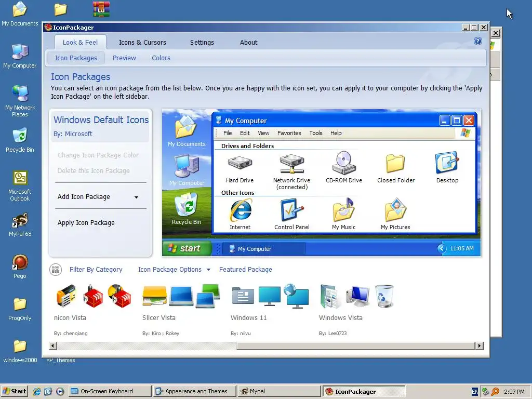Open IconPackager help question mark icon
This screenshot has width=532, height=399.
pyautogui.click(x=478, y=42)
